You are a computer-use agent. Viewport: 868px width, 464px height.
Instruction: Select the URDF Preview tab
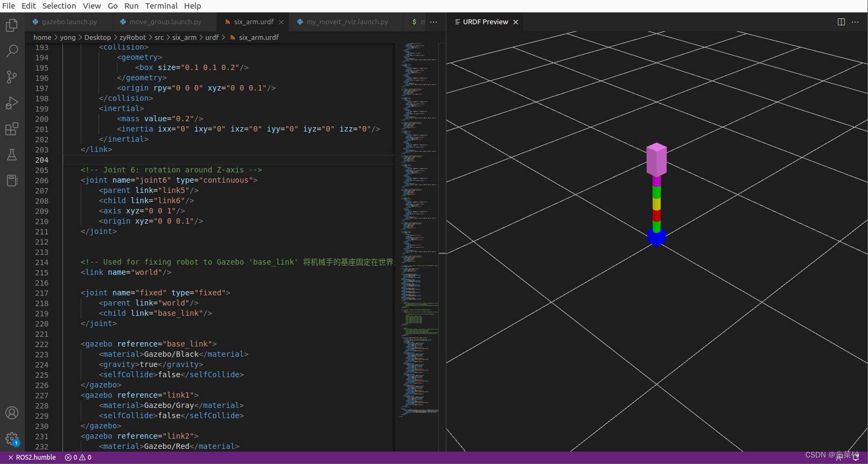click(485, 22)
